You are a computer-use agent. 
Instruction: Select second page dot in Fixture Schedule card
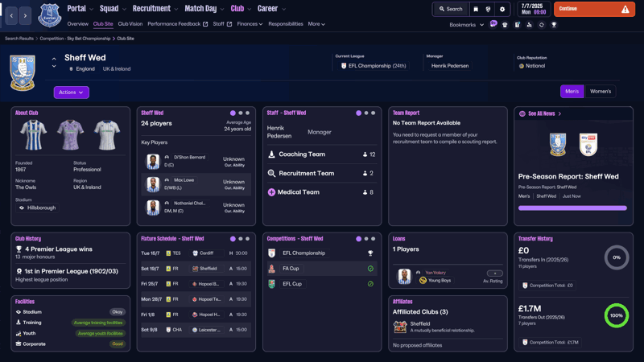[241, 239]
